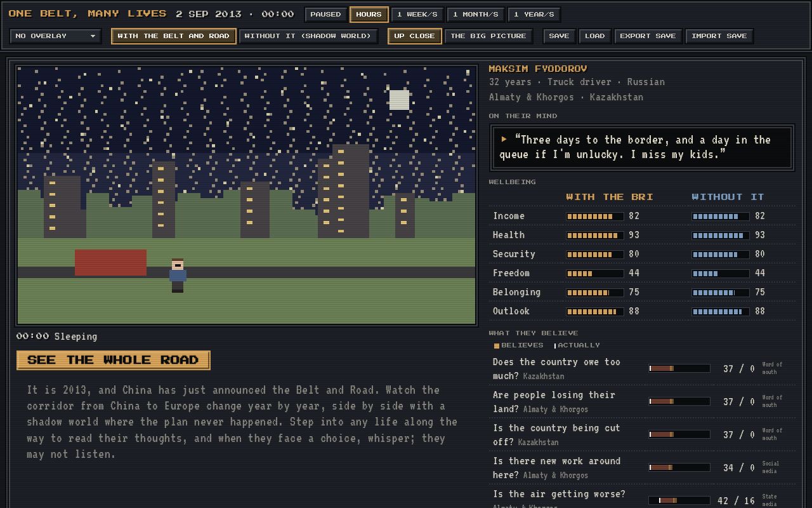Switch to With the Belt and Road

pos(174,36)
